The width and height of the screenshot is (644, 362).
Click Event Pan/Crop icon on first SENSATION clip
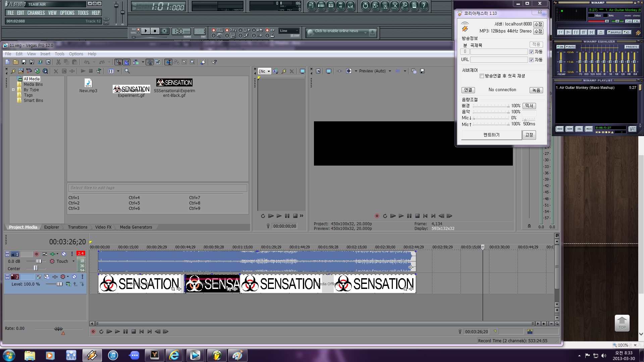point(173,289)
